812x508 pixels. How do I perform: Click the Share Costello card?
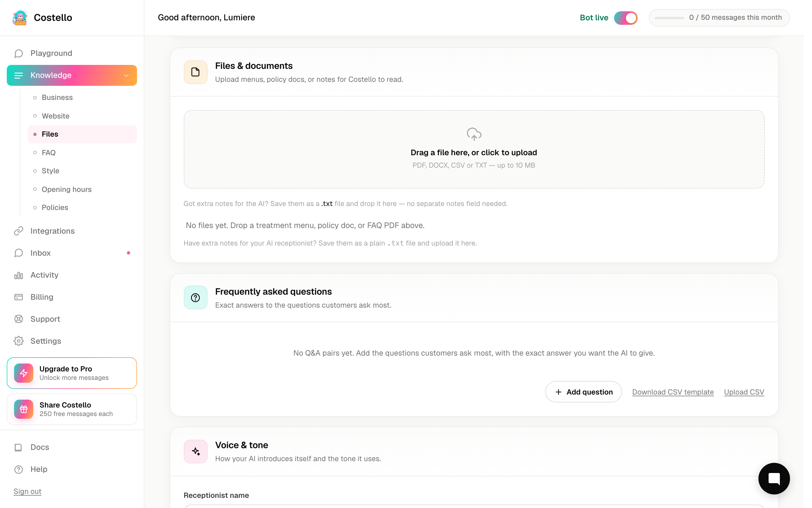(72, 409)
